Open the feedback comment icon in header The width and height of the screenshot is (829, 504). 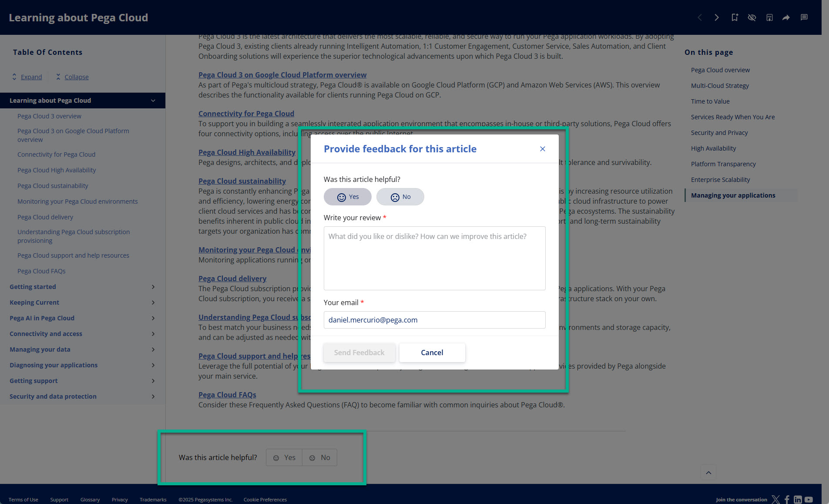pos(804,17)
